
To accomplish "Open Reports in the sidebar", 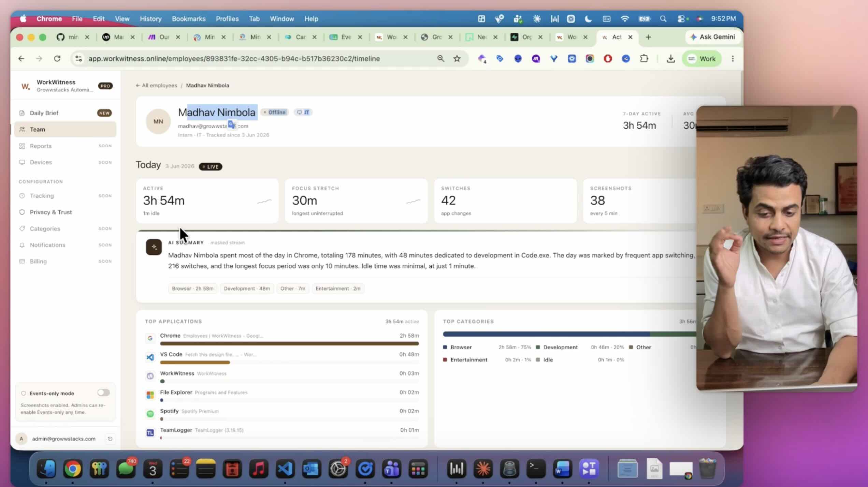I will pyautogui.click(x=65, y=146).
